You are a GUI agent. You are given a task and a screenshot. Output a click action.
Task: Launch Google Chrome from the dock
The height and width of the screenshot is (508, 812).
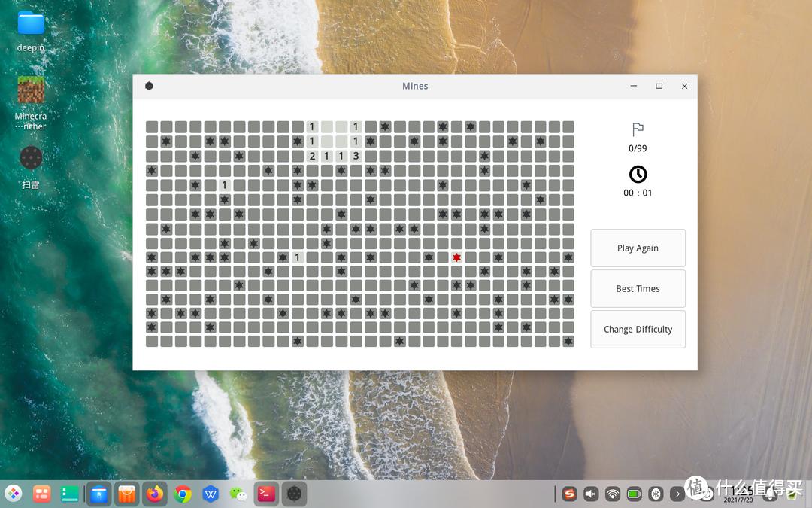click(183, 494)
